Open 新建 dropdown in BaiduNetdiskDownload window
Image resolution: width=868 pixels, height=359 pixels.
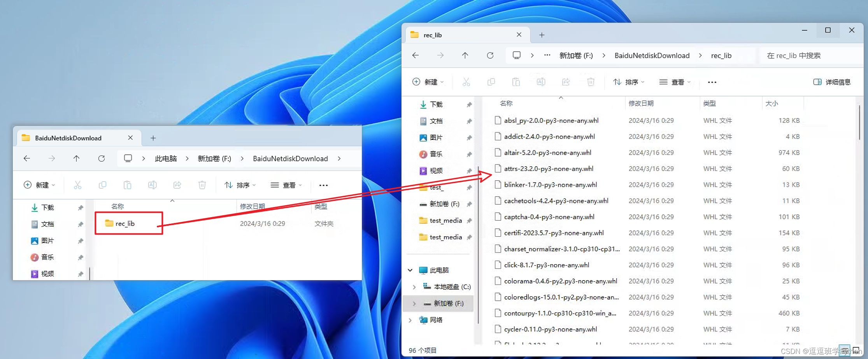(x=39, y=185)
